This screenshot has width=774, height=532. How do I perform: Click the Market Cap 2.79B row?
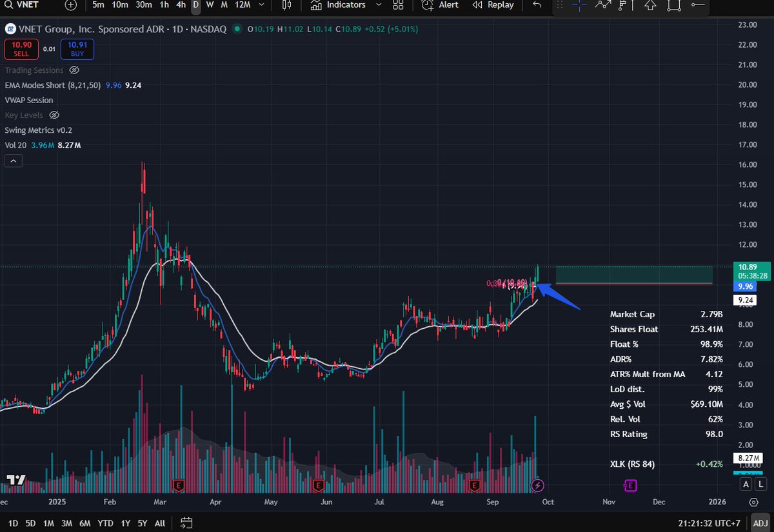[666, 315]
